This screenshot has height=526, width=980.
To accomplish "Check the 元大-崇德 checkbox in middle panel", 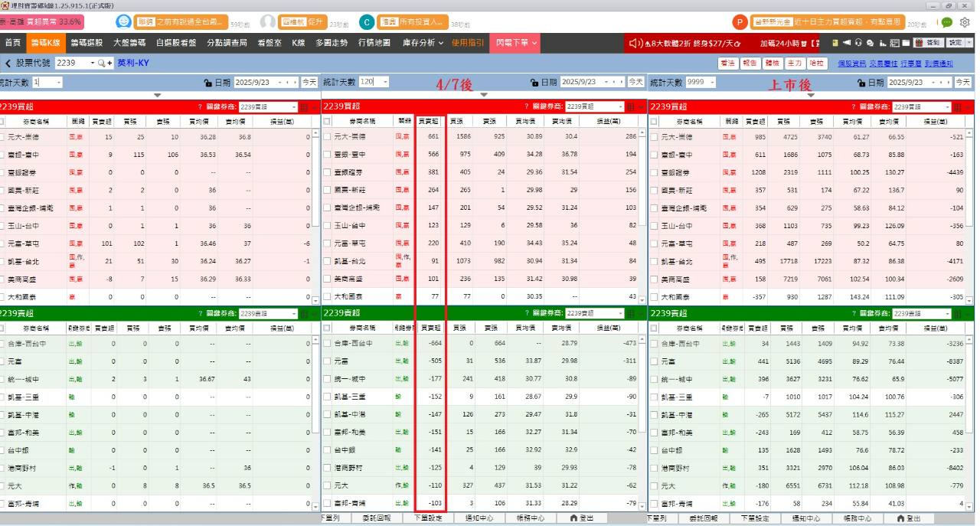I will (x=328, y=136).
